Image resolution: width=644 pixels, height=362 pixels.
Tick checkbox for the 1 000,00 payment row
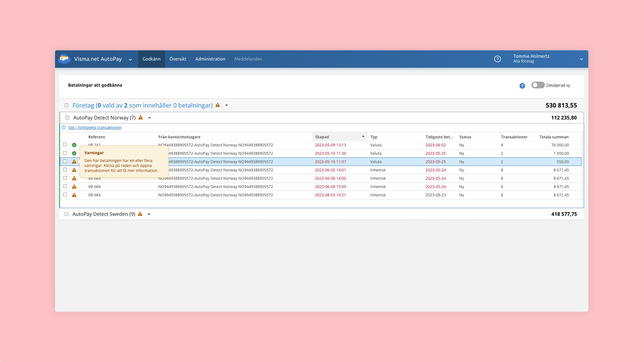click(65, 153)
